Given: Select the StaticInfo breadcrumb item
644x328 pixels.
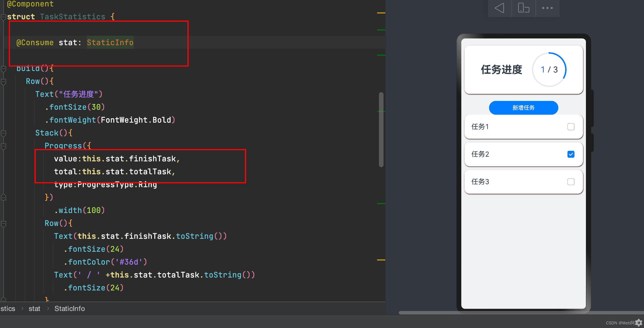Looking at the screenshot, I should pos(70,309).
